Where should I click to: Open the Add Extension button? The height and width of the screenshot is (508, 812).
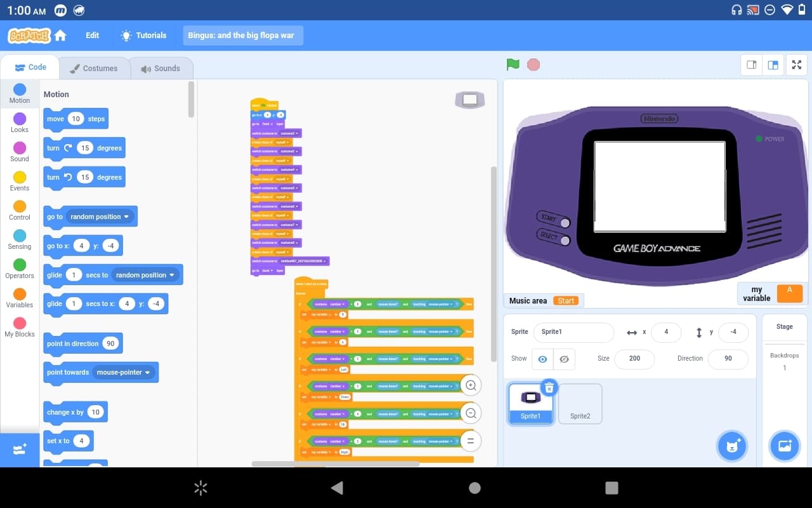point(20,449)
